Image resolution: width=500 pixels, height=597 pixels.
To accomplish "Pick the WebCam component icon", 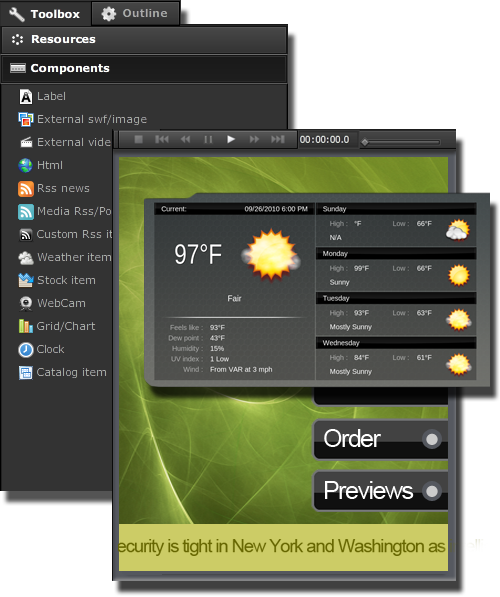I will point(26,303).
